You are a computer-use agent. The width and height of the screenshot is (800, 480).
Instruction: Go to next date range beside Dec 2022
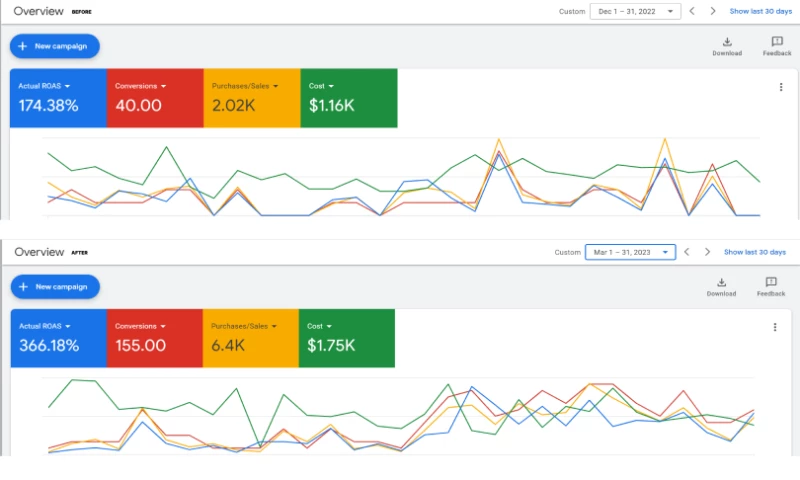pyautogui.click(x=713, y=11)
